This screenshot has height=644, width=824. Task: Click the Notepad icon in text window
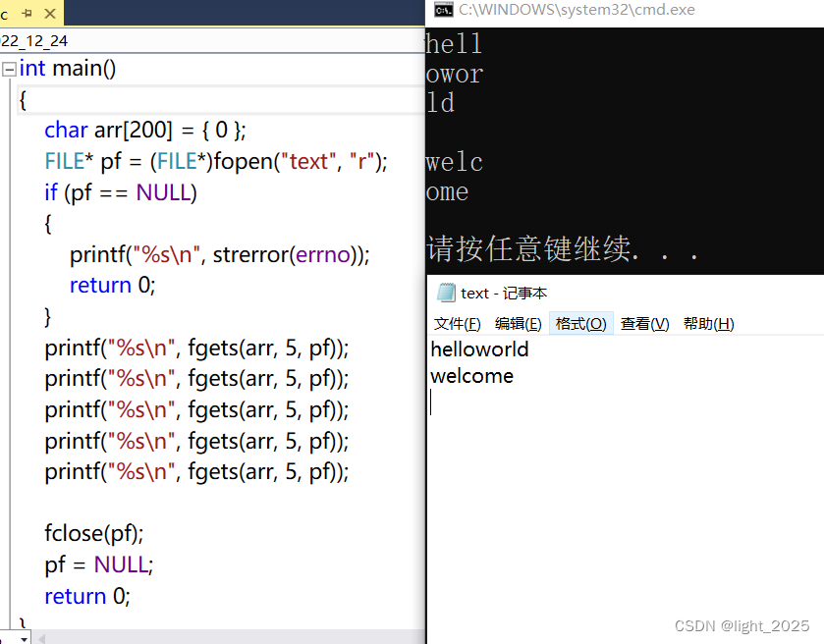click(x=446, y=293)
